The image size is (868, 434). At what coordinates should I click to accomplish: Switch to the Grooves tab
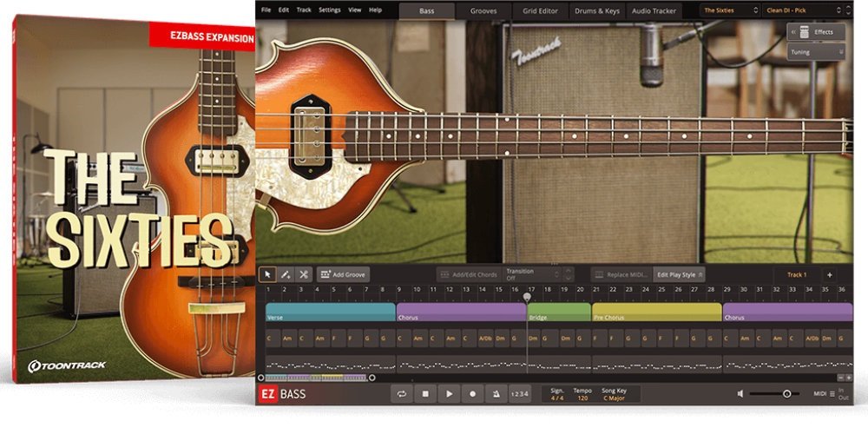[483, 10]
